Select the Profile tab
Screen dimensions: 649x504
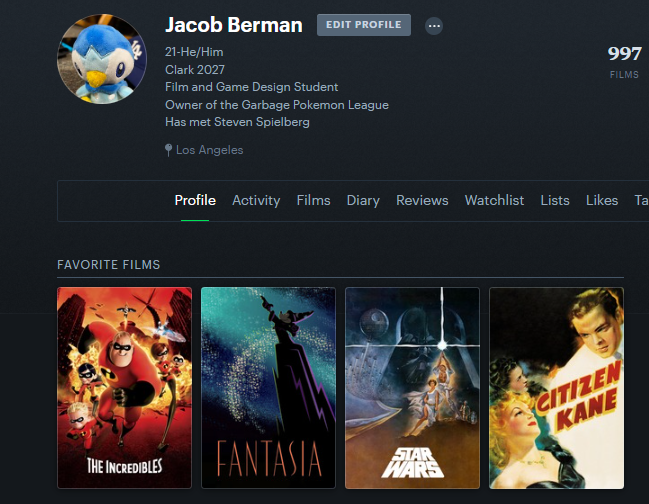195,200
